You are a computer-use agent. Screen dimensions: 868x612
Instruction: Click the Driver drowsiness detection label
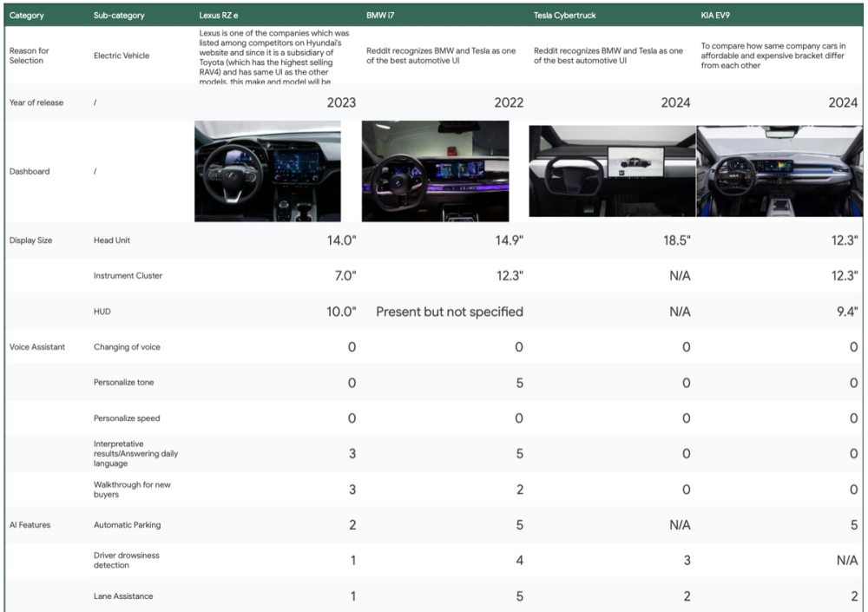point(126,561)
